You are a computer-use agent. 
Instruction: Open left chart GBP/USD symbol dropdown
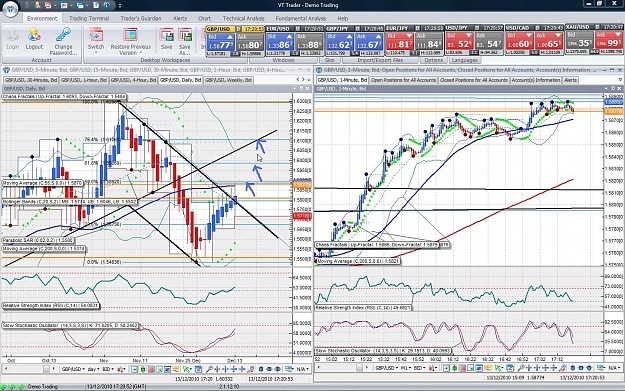click(73, 369)
